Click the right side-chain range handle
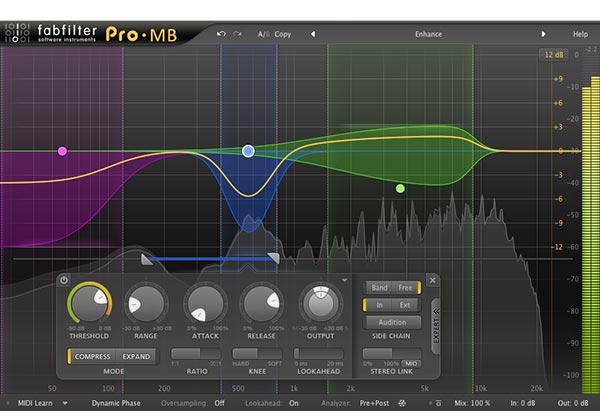The image size is (600, 420). tap(274, 258)
